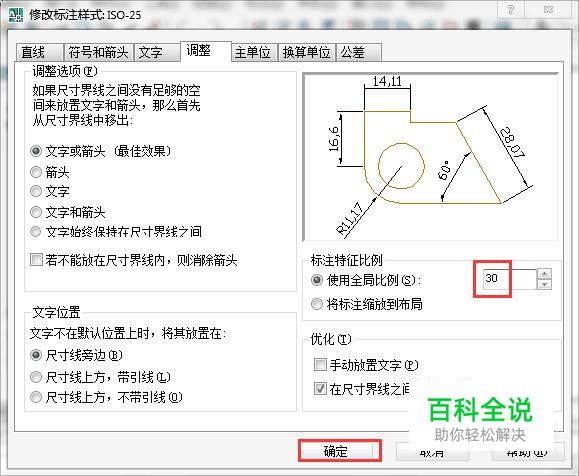Viewport: 579px width, 476px height.
Task: Open the 公差 tab
Action: pos(358,52)
